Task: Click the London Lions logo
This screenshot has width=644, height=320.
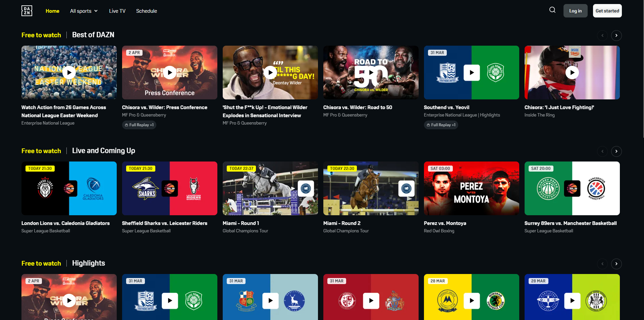Action: pos(45,188)
